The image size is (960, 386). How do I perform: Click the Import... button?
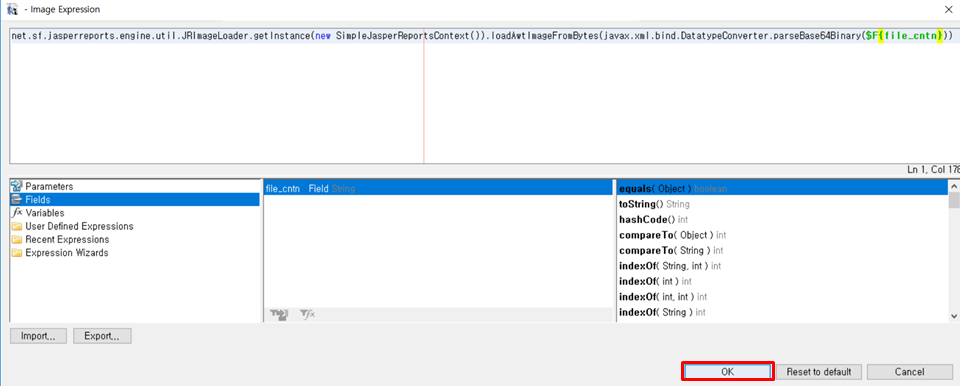[x=38, y=336]
